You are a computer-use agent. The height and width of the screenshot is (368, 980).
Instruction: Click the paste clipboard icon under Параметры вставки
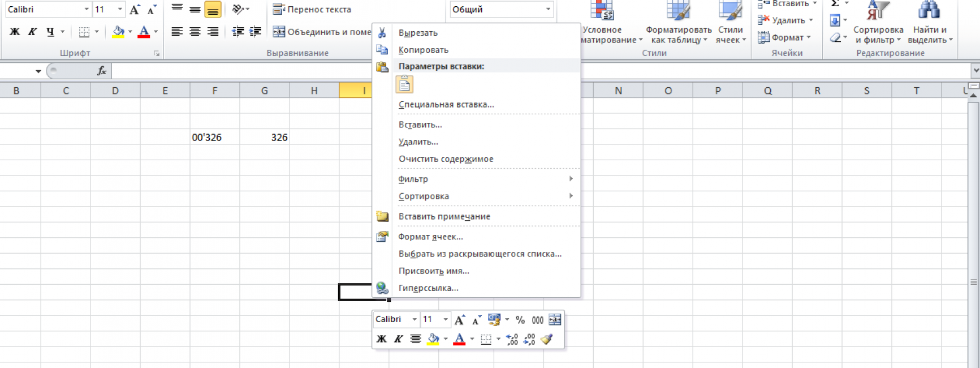404,85
